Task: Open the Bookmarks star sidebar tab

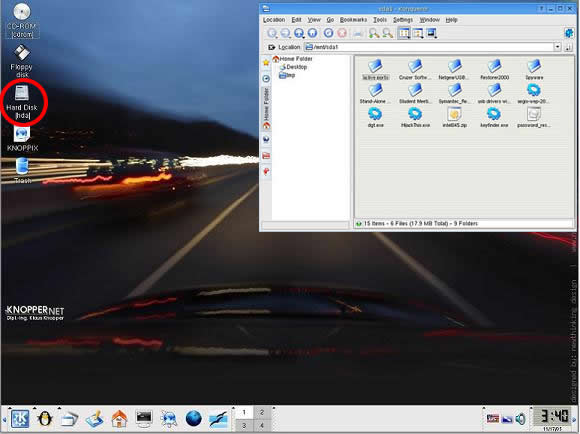Action: coord(266,63)
